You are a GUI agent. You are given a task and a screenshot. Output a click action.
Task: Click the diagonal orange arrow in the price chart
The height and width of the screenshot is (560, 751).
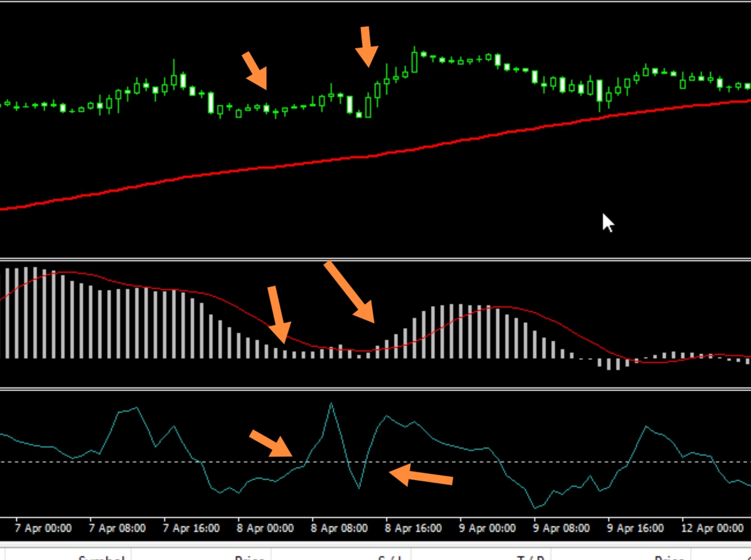pos(255,71)
